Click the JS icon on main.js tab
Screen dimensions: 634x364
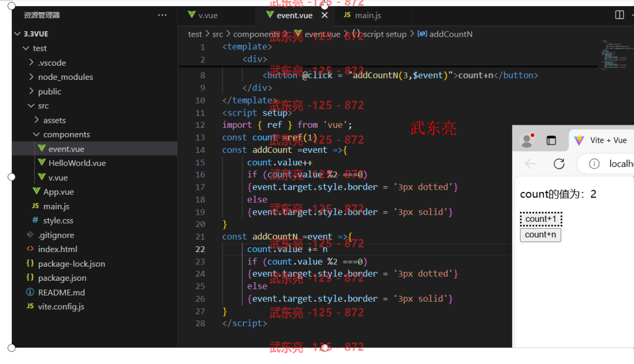[347, 15]
